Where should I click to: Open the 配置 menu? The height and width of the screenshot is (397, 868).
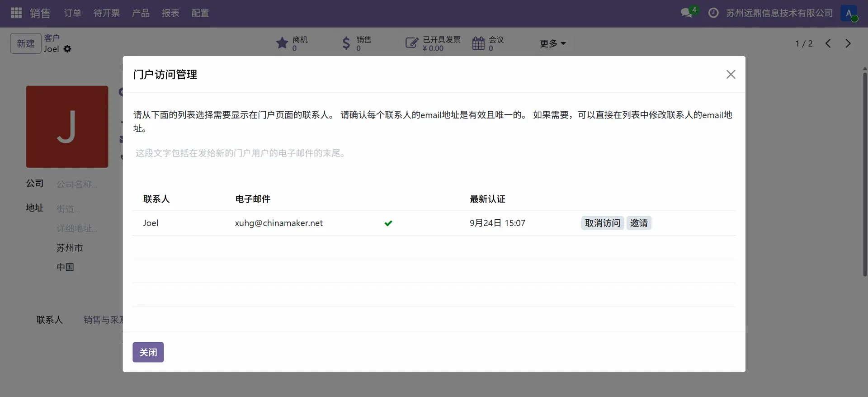(x=200, y=13)
